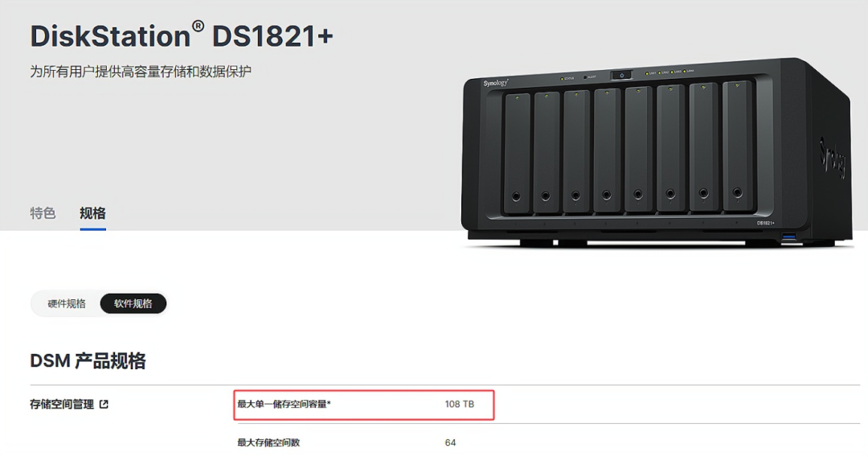Click the embossed Synology logo on NAS side
Screen dimensions: 868x457
tap(833, 158)
